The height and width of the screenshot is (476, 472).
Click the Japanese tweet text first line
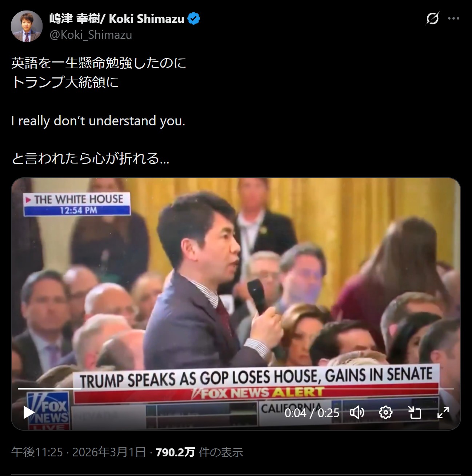click(x=99, y=64)
